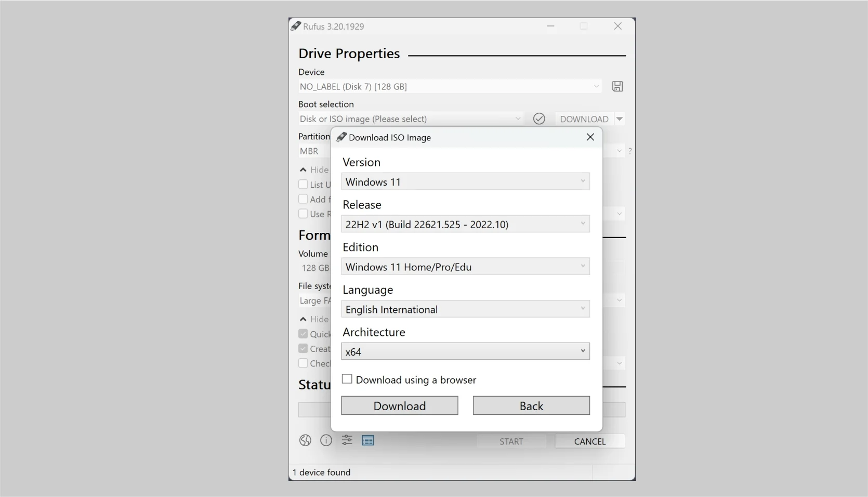Open the Architecture dropdown showing x64
The height and width of the screenshot is (497, 868).
pos(465,351)
